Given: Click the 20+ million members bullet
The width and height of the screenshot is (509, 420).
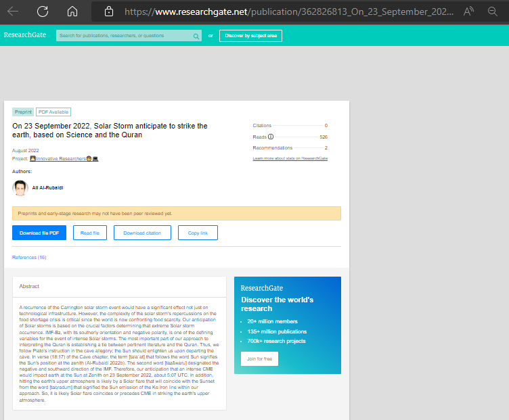Looking at the screenshot, I should point(272,321).
